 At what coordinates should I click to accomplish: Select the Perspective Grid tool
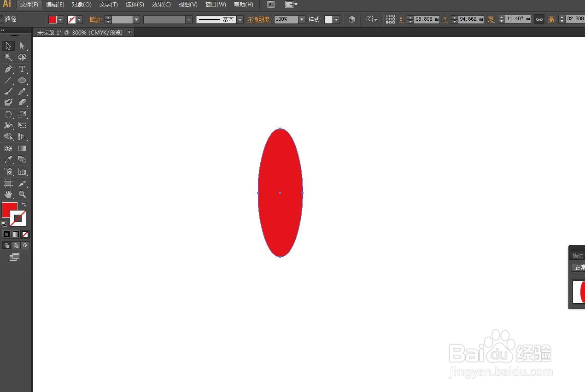coord(22,137)
